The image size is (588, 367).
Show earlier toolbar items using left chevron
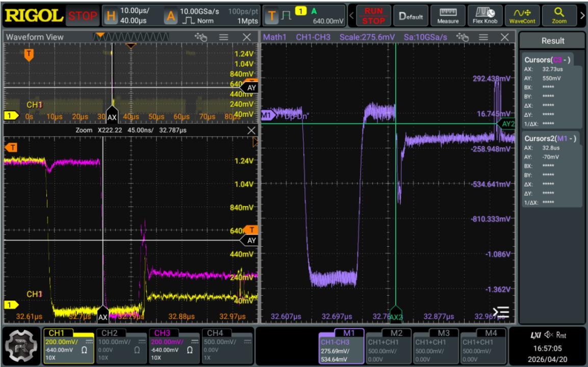coord(351,16)
